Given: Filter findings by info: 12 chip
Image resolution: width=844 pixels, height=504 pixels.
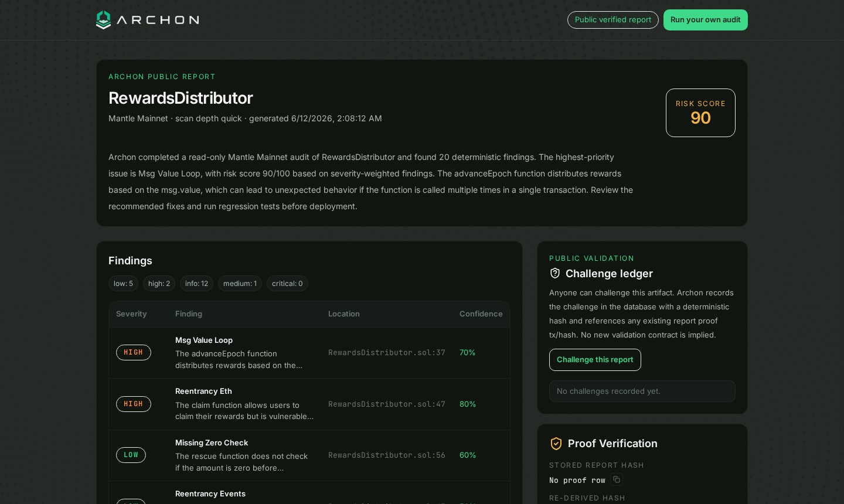Looking at the screenshot, I should 196,284.
